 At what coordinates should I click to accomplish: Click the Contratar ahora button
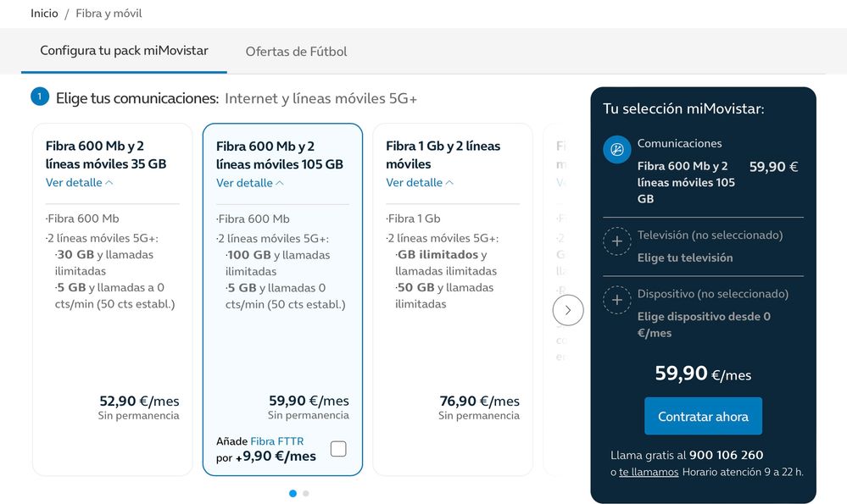tap(703, 416)
